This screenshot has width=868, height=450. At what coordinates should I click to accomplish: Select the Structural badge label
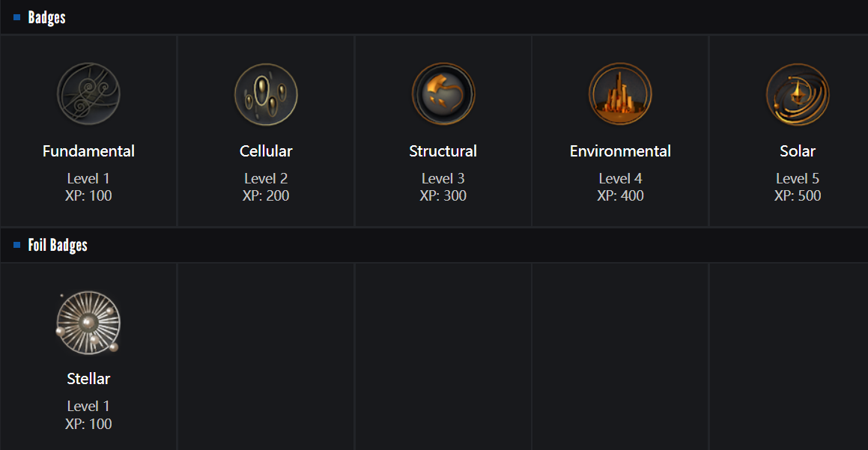coord(443,151)
